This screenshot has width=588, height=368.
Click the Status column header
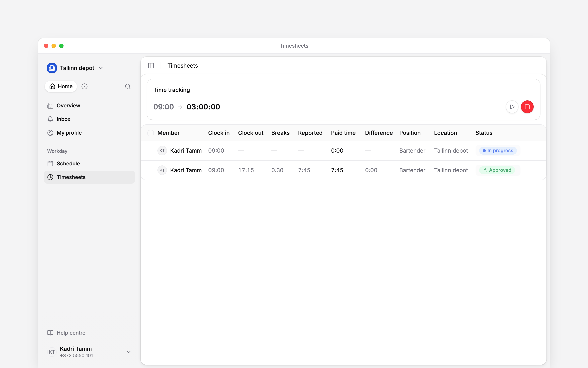point(484,133)
